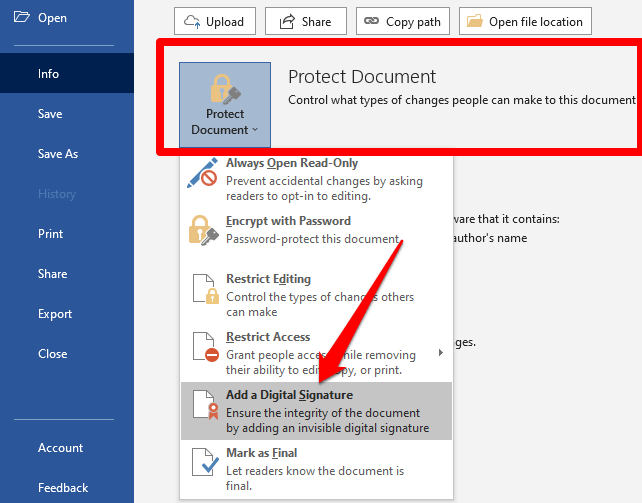Click the Restrict Editing page icon
Viewport: 642px width, 503px height.
pos(203,289)
